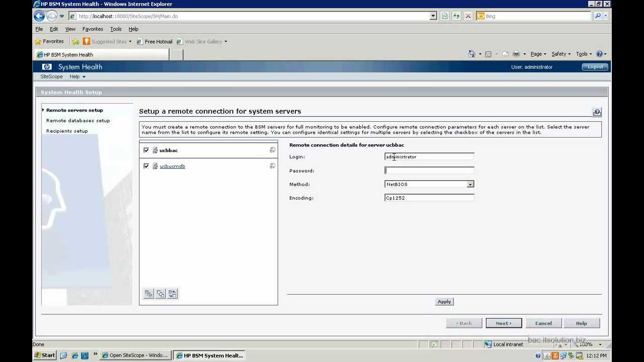This screenshot has width=644, height=362.
Task: Open the zoom level dropdown at 100%
Action: (600, 344)
